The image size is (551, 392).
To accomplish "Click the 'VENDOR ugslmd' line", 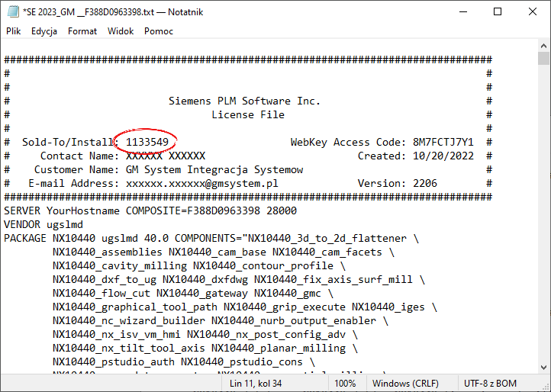I will [x=43, y=225].
